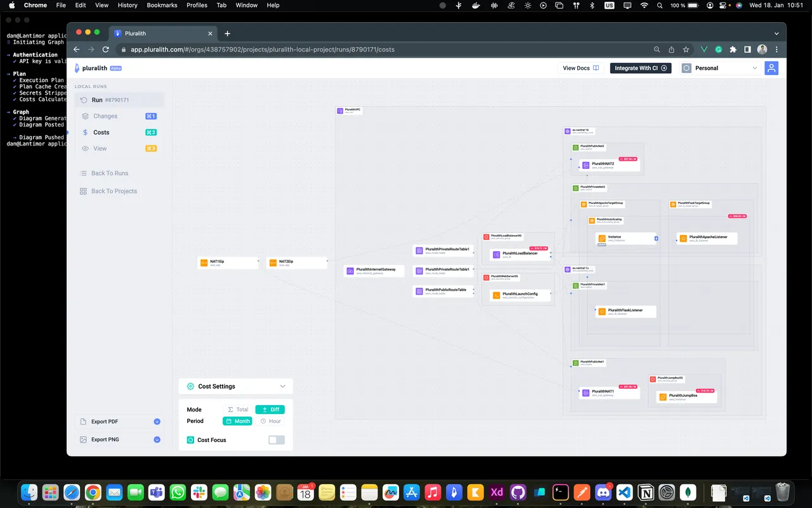Select Hour period option
This screenshot has height=508, width=812.
(x=270, y=421)
